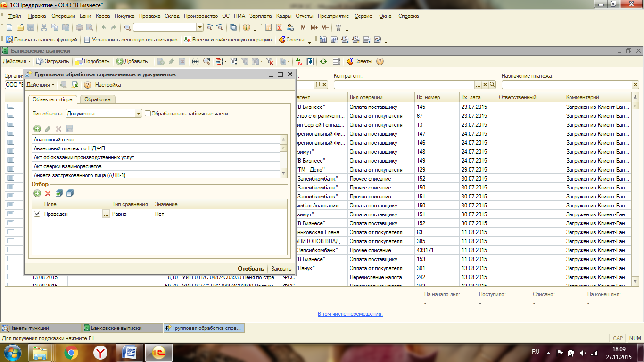This screenshot has height=362, width=644.
Task: Open the Calendar icon in main toolbar
Action: coord(280,27)
